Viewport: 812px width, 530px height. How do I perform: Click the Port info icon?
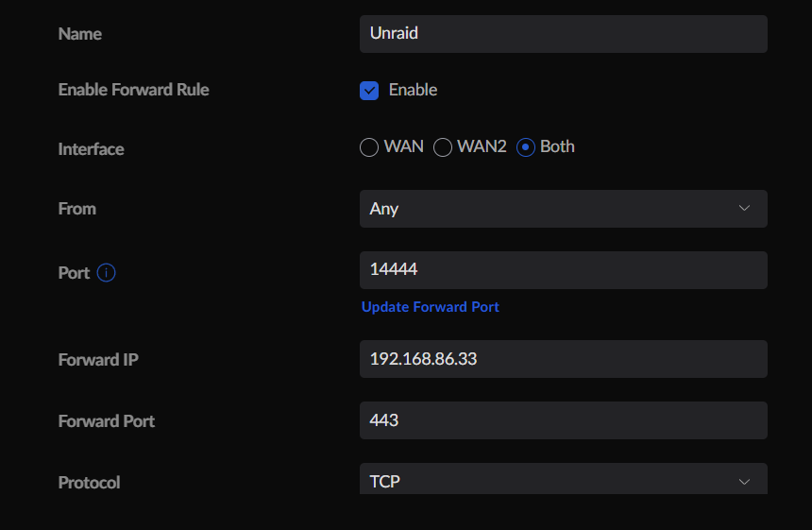pos(106,272)
